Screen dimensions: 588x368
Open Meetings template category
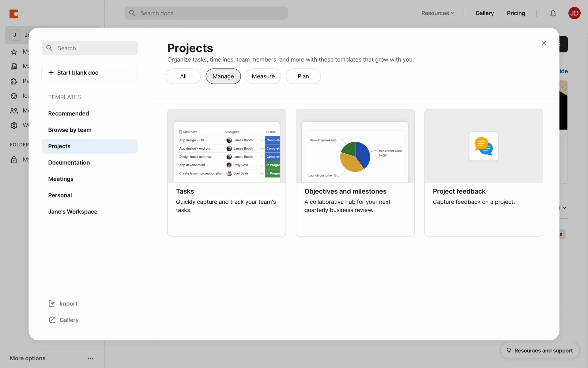61,179
